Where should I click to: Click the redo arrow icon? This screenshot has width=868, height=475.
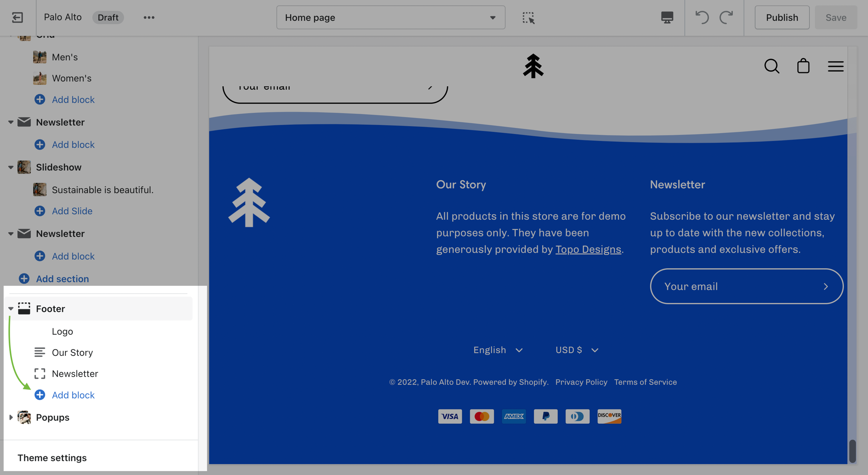[726, 17]
